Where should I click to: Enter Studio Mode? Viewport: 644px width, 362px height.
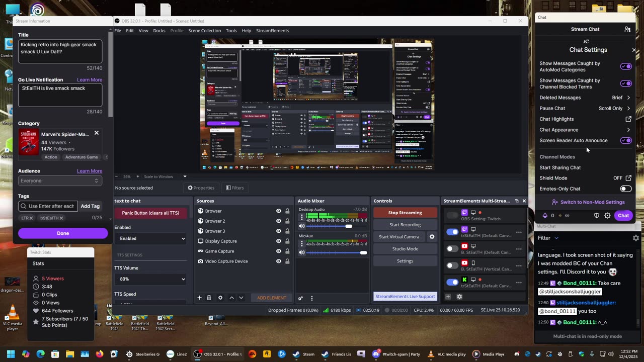(x=405, y=249)
